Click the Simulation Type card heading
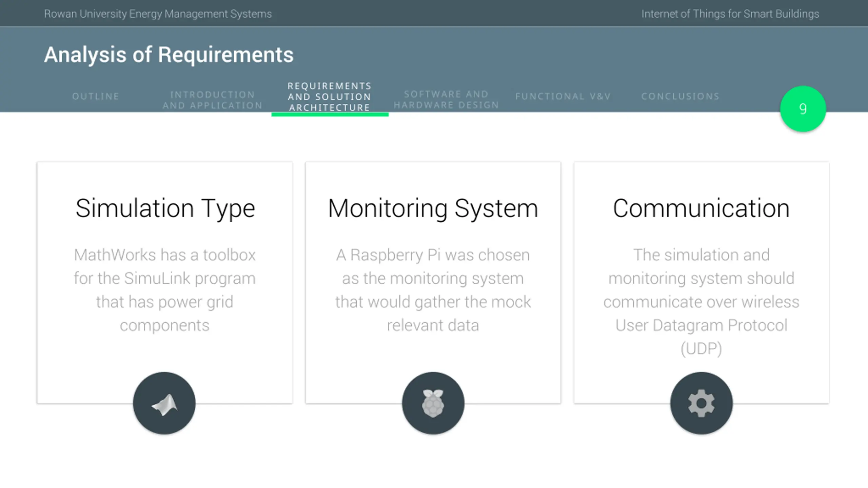 (x=165, y=208)
